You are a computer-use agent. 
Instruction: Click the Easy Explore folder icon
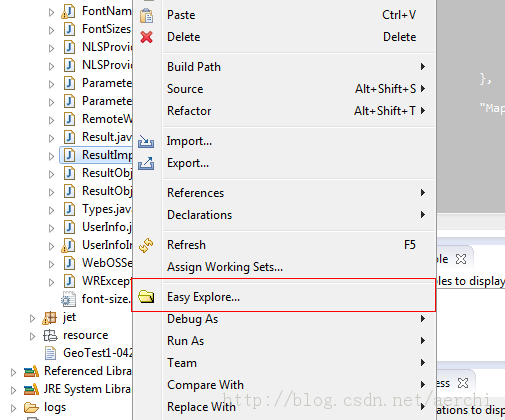point(146,296)
